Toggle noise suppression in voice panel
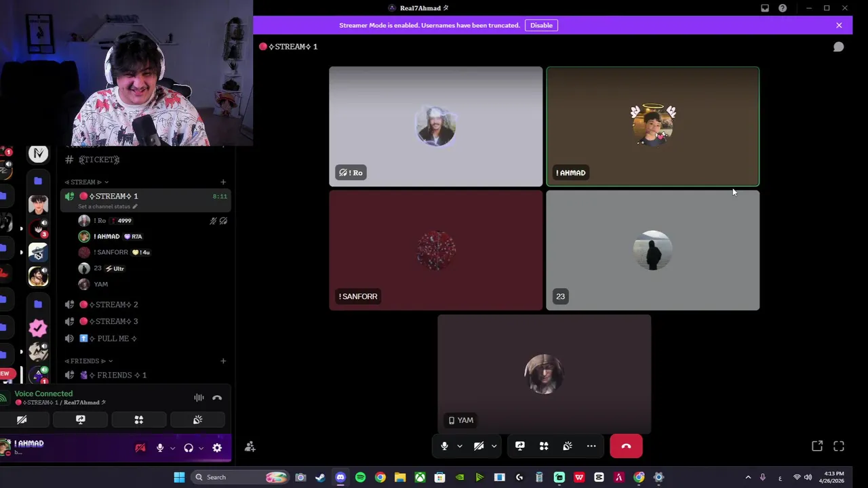868x488 pixels. [199, 398]
